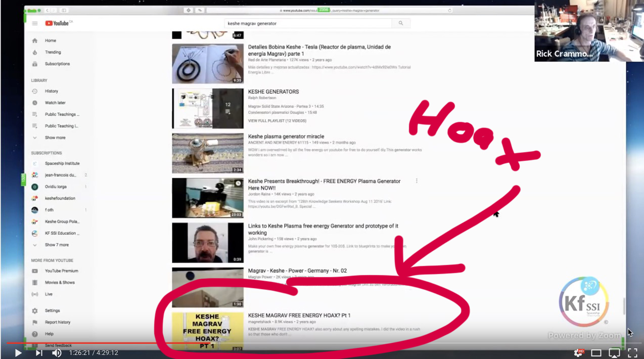
Task: Click the Watch later clock on Breakthrough thumbnail
Action: (238, 183)
